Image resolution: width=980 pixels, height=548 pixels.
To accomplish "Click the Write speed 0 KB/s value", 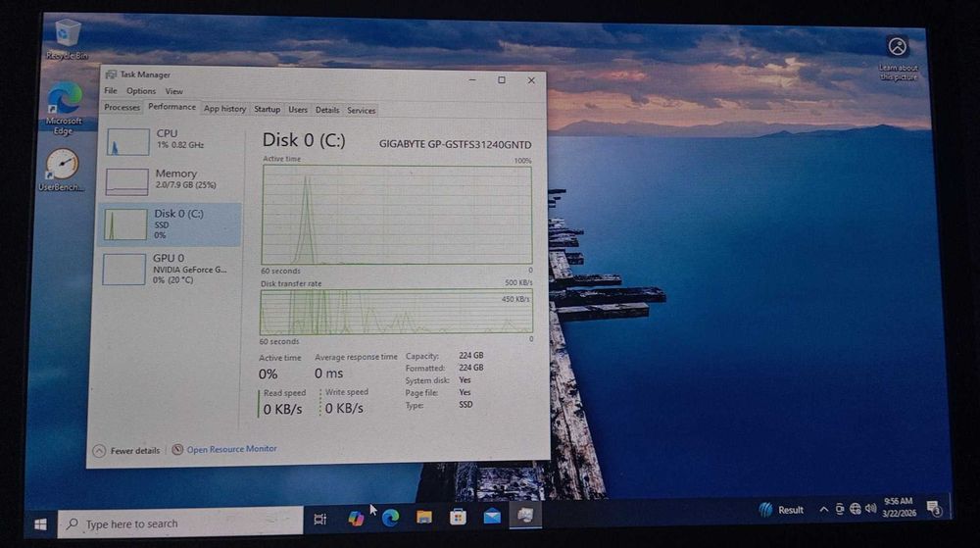I will click(344, 408).
